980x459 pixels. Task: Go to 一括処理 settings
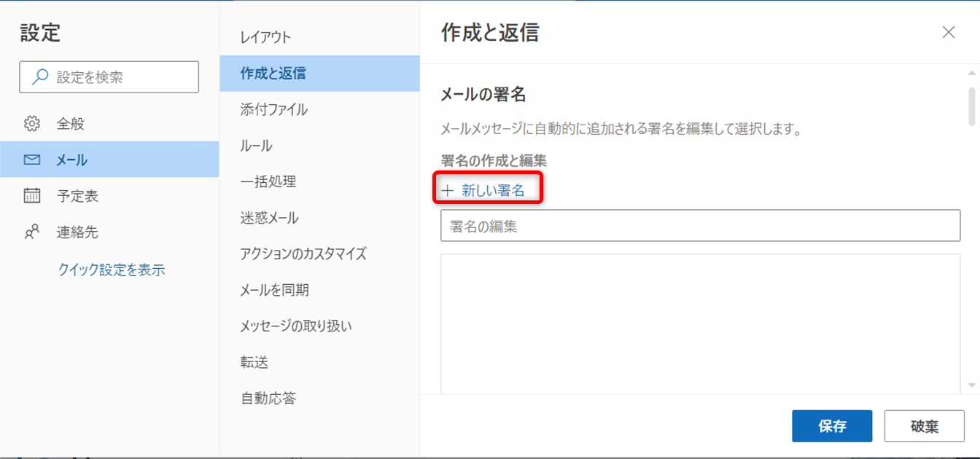coord(268,181)
